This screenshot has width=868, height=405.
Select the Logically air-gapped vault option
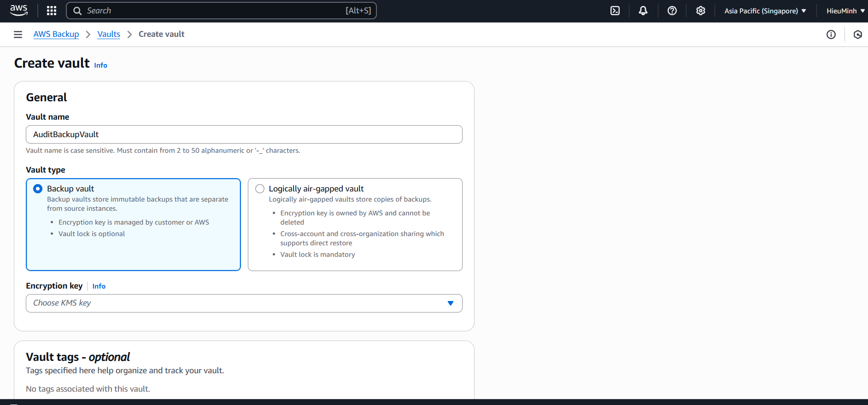pos(260,189)
